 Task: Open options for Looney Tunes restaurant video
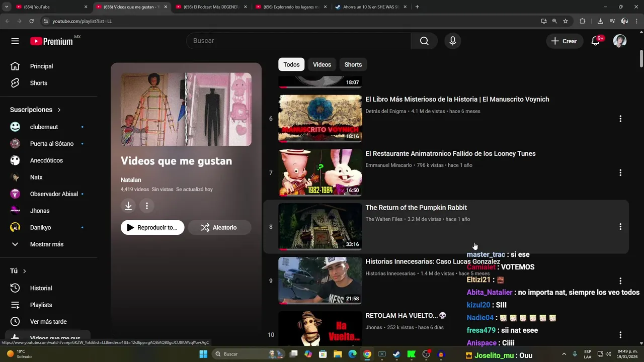[x=620, y=172]
